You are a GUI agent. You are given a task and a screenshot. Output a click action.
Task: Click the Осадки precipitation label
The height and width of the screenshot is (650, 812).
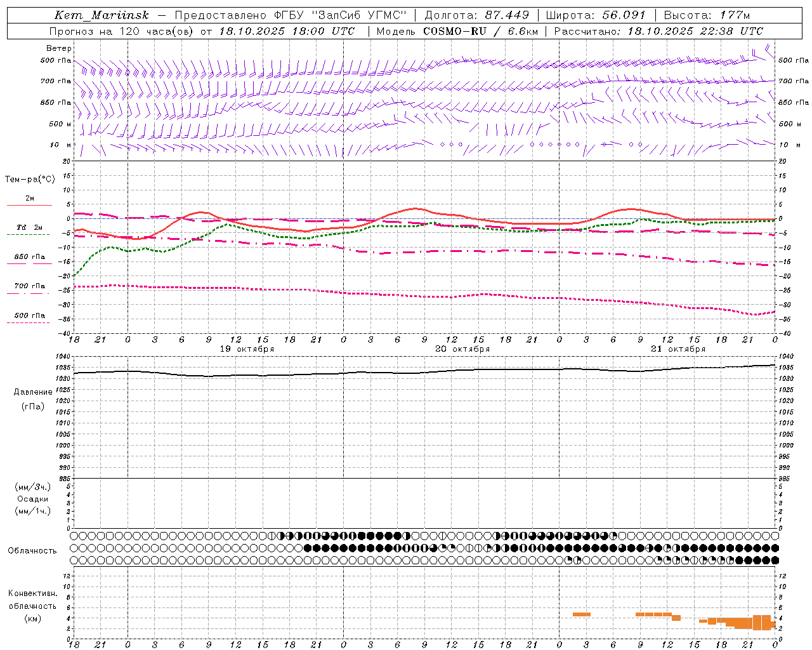(x=33, y=499)
